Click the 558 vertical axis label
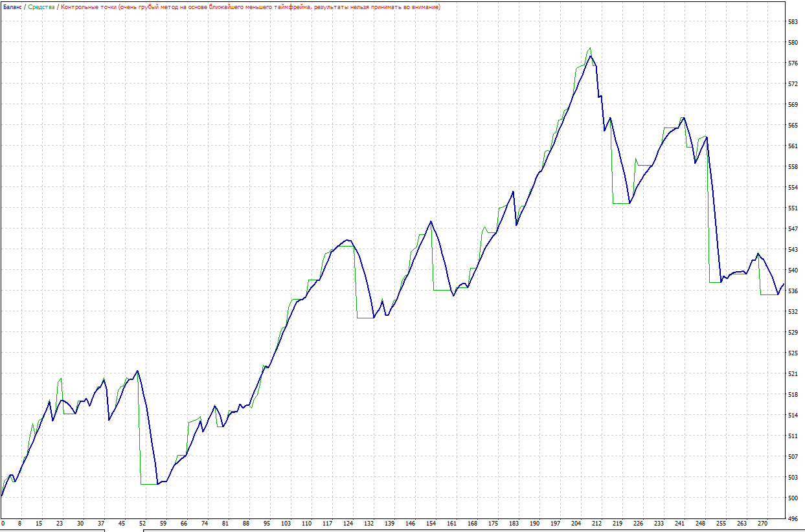Screen dimensions: 805x532 pyautogui.click(x=792, y=167)
